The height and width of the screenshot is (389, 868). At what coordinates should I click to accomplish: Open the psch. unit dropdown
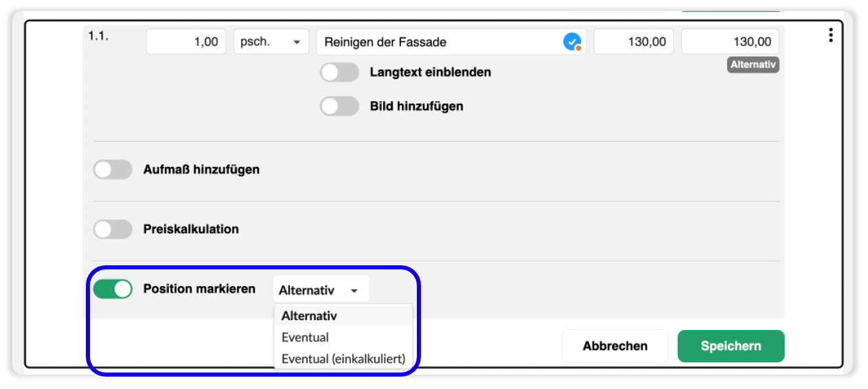pos(271,42)
